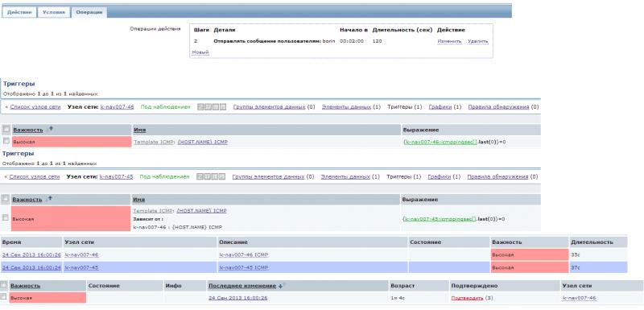Click age value 1м 4с
The image size is (644, 310).
[398, 298]
